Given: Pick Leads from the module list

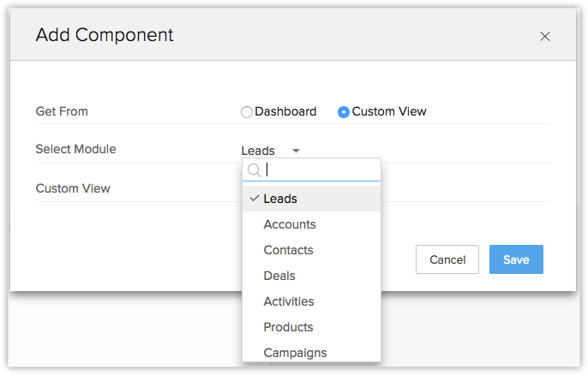Looking at the screenshot, I should click(x=280, y=199).
